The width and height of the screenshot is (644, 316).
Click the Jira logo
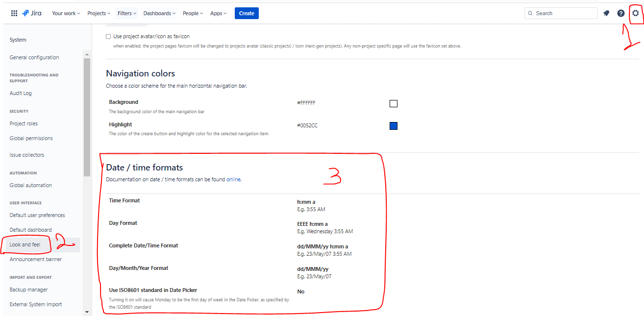[31, 13]
